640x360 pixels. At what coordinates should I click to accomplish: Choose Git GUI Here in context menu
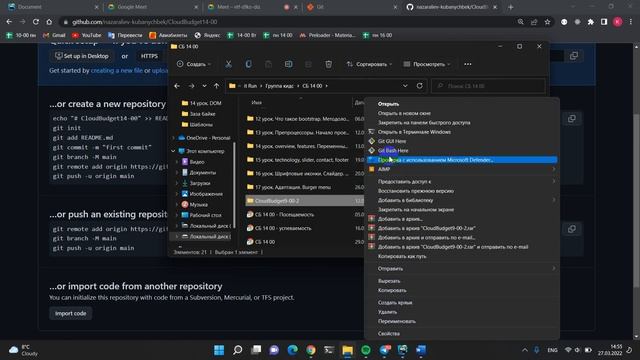coord(392,141)
